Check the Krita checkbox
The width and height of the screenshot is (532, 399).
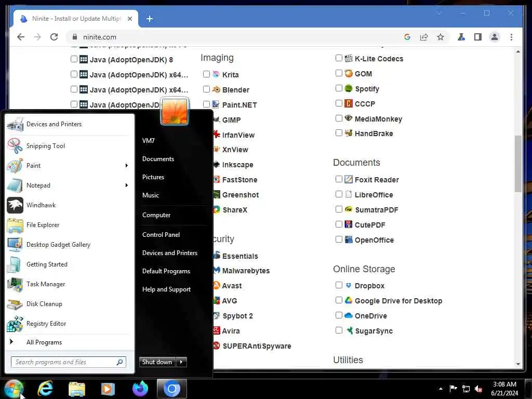pos(206,74)
